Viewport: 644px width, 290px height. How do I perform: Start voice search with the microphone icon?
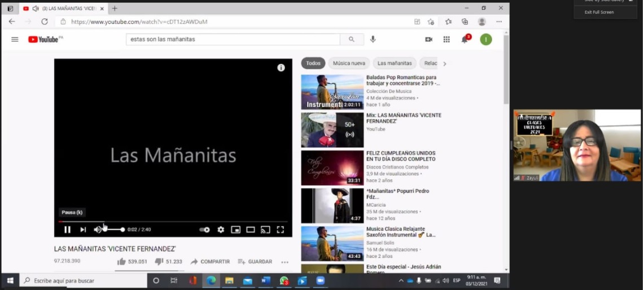tap(373, 39)
